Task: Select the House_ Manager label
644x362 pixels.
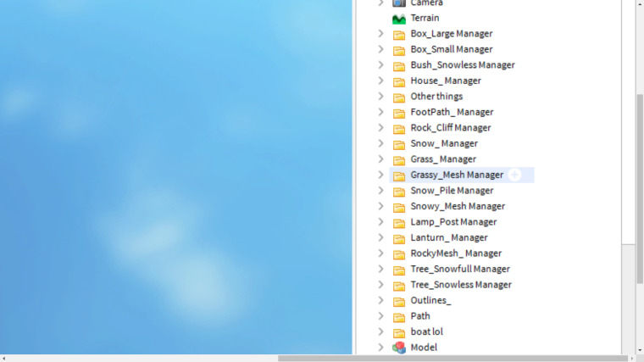Action: [x=446, y=81]
